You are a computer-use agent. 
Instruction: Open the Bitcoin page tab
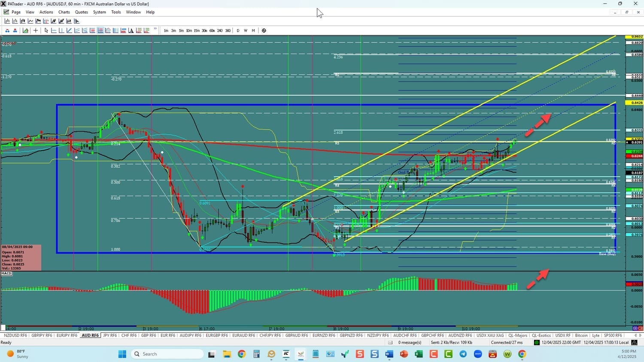click(581, 335)
